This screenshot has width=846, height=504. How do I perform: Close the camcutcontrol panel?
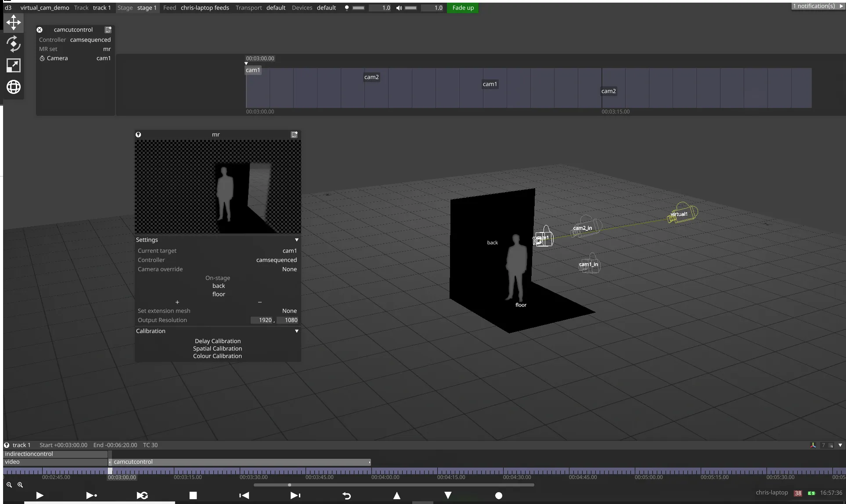(40, 30)
